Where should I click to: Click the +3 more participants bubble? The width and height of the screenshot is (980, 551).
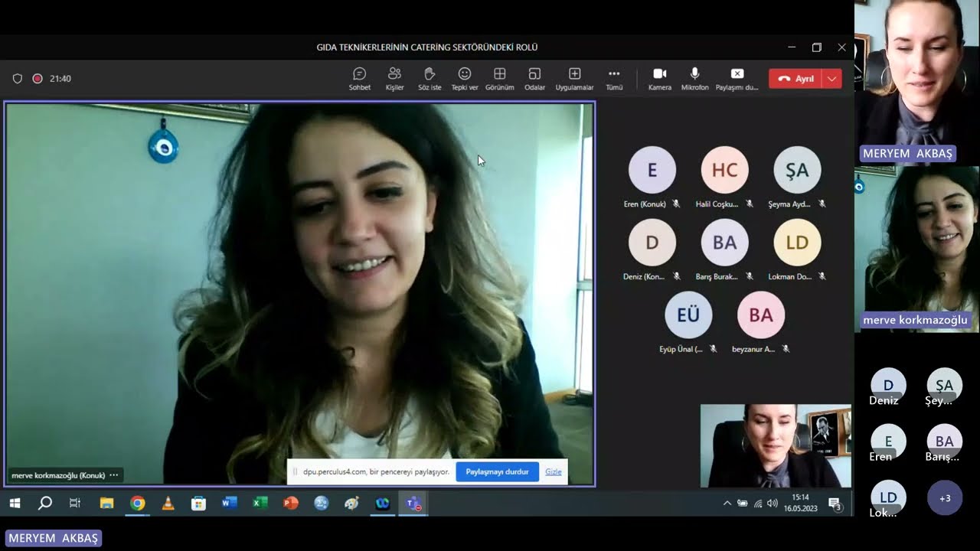point(945,498)
